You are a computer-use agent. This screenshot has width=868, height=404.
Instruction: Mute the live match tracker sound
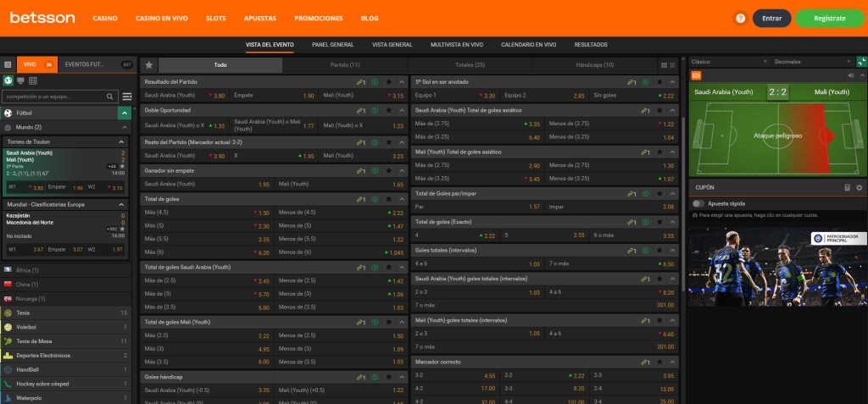[x=849, y=75]
